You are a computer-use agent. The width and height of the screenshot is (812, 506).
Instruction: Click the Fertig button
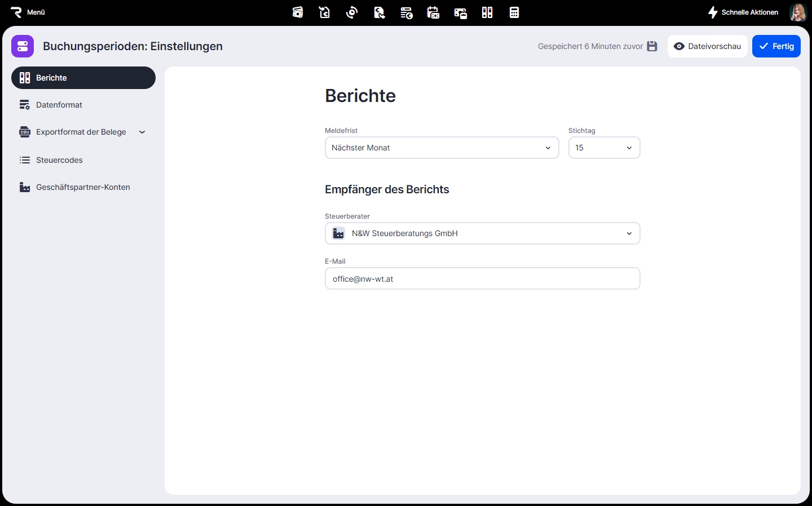tap(776, 46)
